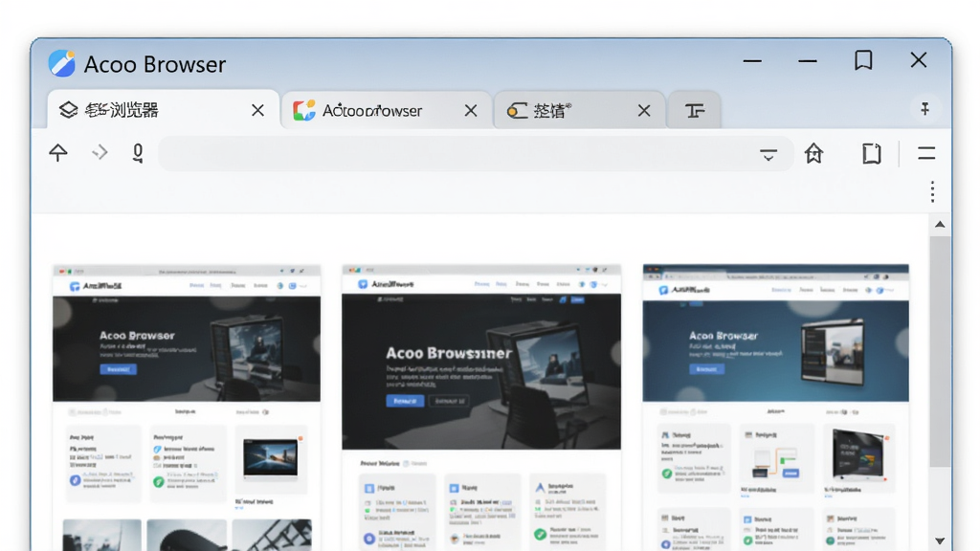This screenshot has width=980, height=551.
Task: Click the forward arrow navigation button
Action: click(x=100, y=152)
